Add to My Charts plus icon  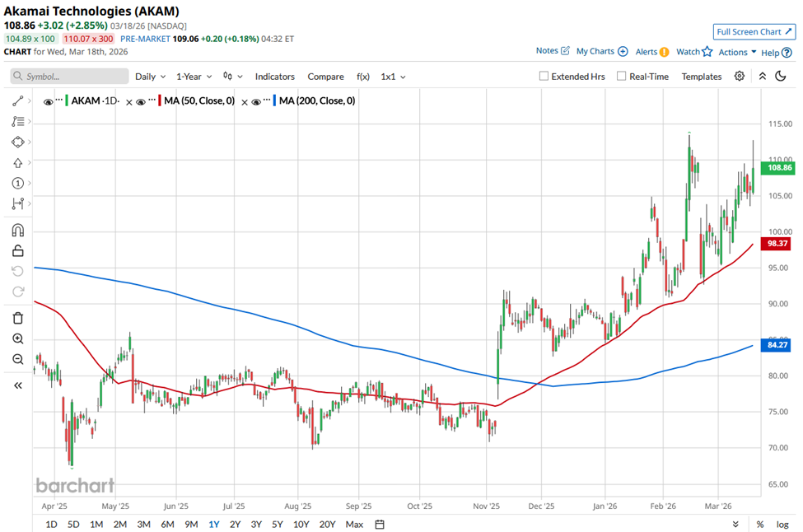(x=623, y=51)
